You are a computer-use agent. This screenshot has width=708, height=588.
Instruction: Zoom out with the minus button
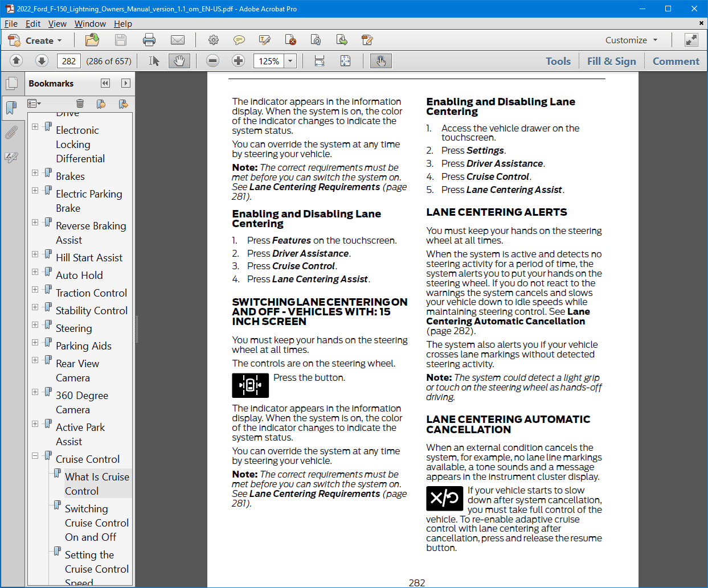212,61
